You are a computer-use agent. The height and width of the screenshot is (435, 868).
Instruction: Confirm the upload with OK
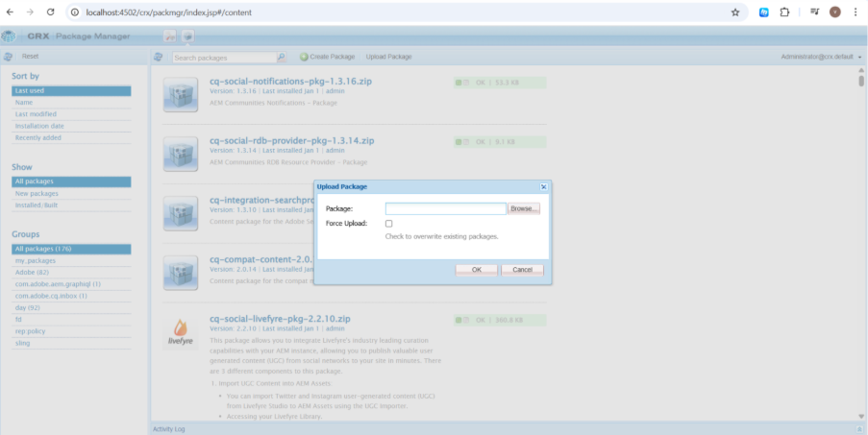pyautogui.click(x=477, y=270)
